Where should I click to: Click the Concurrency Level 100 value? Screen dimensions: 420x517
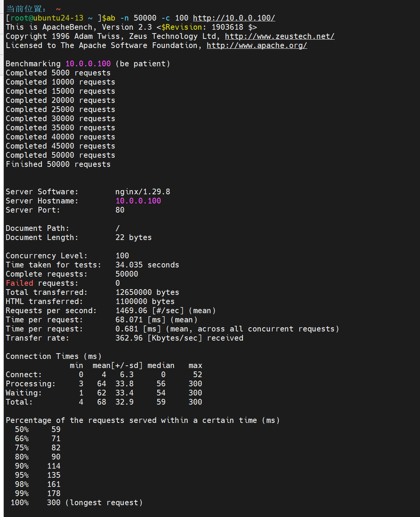tap(122, 256)
